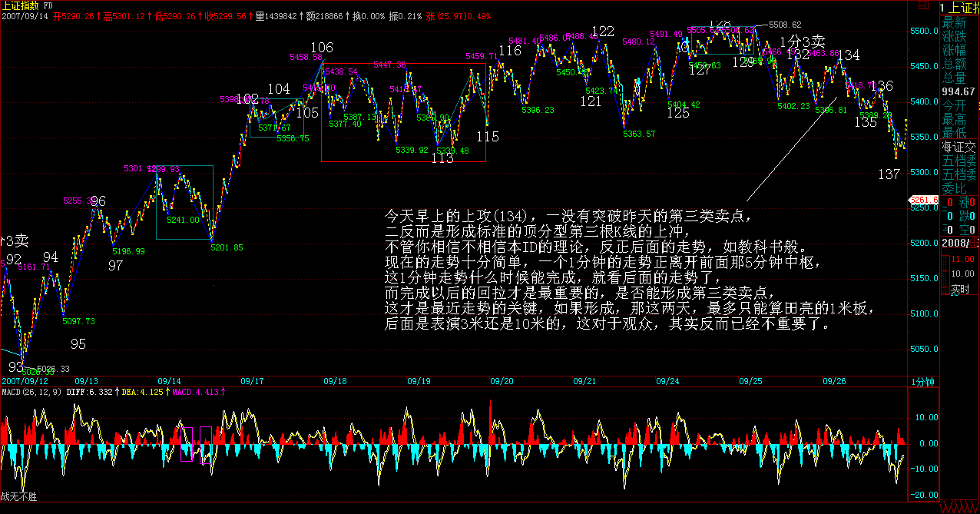980x514 pixels.
Task: Click the 1分3卖 annotation near top right
Action: [x=803, y=41]
